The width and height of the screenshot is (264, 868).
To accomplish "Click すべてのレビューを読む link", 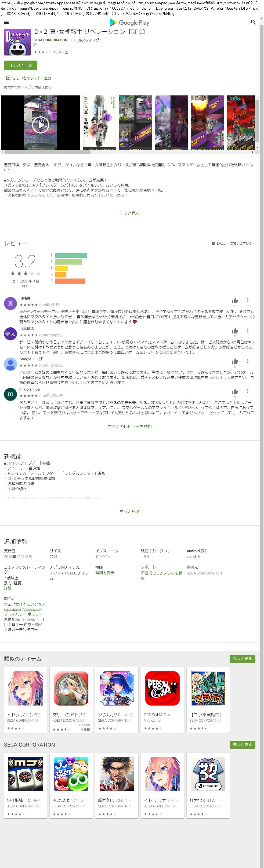I will click(130, 426).
